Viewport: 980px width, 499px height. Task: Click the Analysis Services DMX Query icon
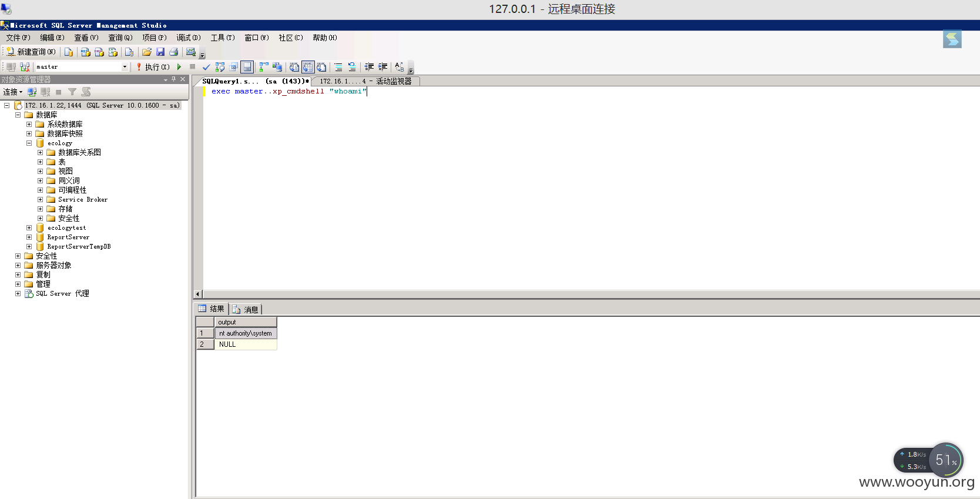[99, 52]
